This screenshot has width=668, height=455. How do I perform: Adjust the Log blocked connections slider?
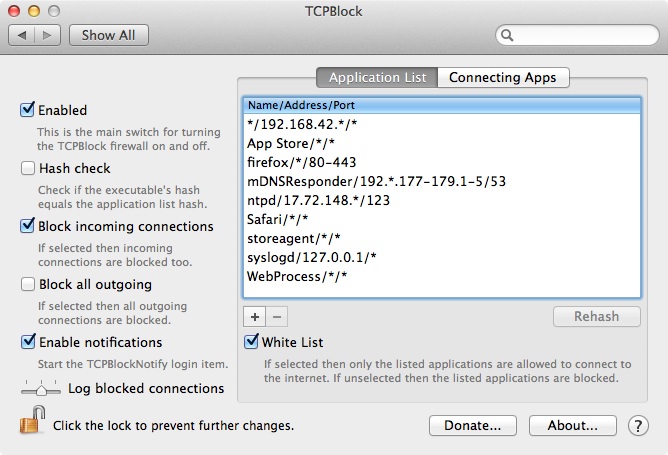40,389
